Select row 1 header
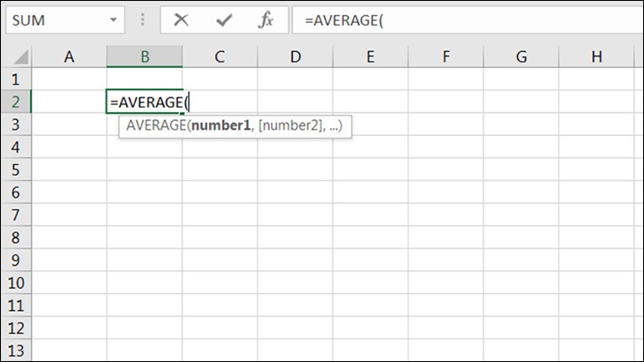644x362 pixels. (15, 79)
